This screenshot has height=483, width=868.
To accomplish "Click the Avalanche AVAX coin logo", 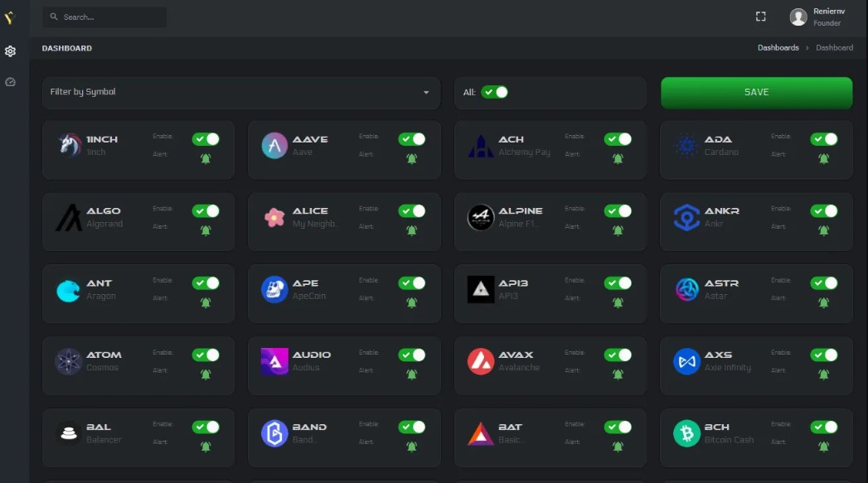I will tap(481, 361).
